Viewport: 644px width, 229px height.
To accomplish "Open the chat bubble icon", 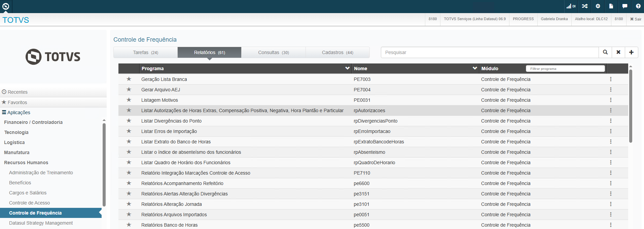I will (x=625, y=6).
